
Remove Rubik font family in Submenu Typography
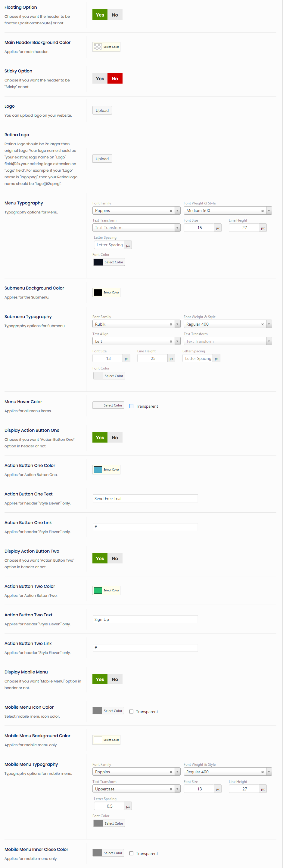pyautogui.click(x=171, y=324)
